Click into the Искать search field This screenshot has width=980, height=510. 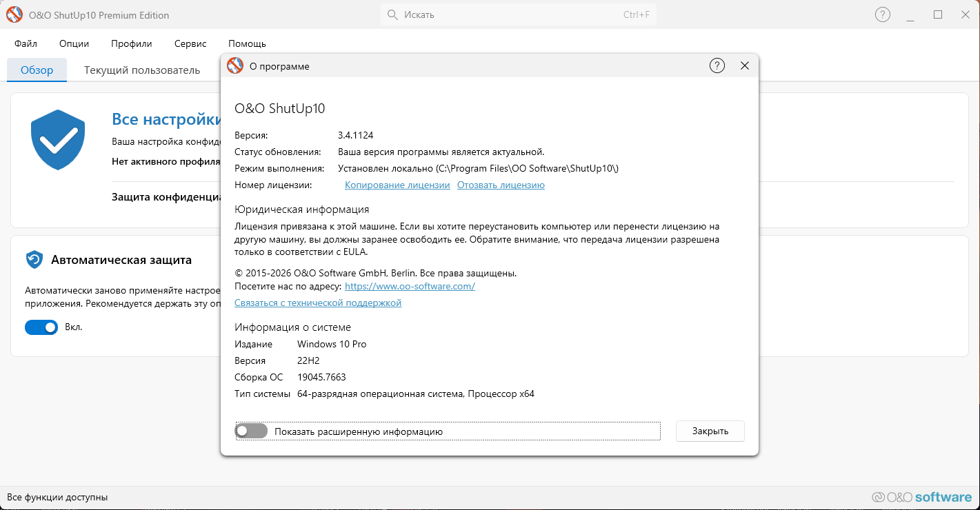pos(519,14)
